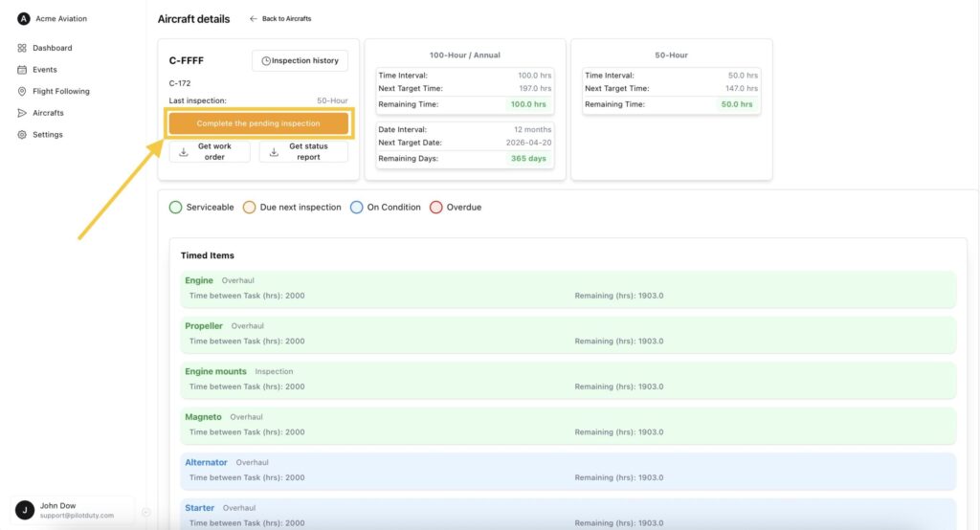Open the Flight Following menu item
The height and width of the screenshot is (530, 980).
60,92
